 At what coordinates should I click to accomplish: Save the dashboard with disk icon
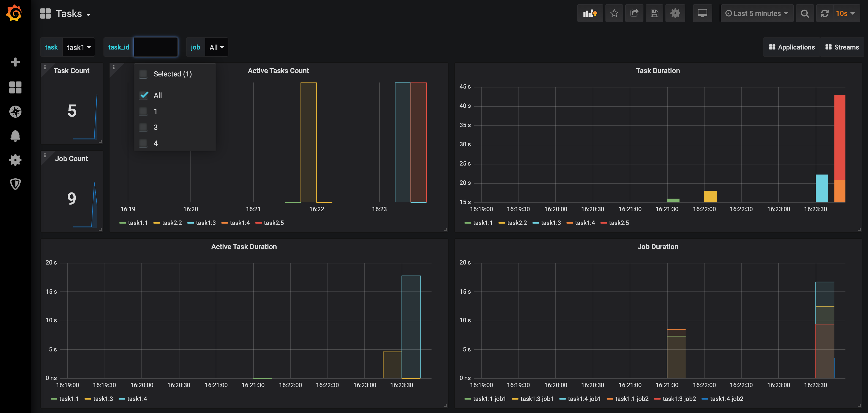[x=654, y=13]
